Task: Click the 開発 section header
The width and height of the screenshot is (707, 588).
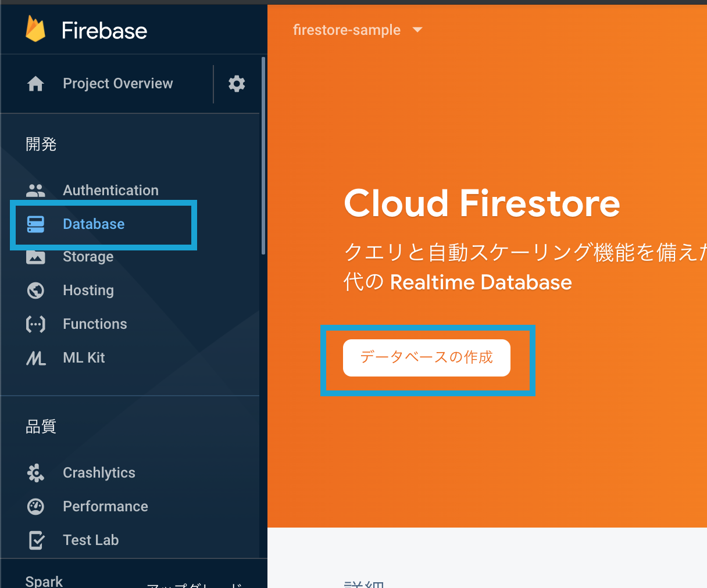Action: pyautogui.click(x=41, y=144)
